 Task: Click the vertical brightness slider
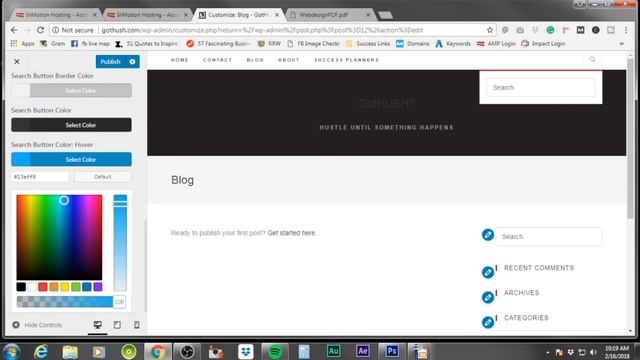tap(120, 243)
